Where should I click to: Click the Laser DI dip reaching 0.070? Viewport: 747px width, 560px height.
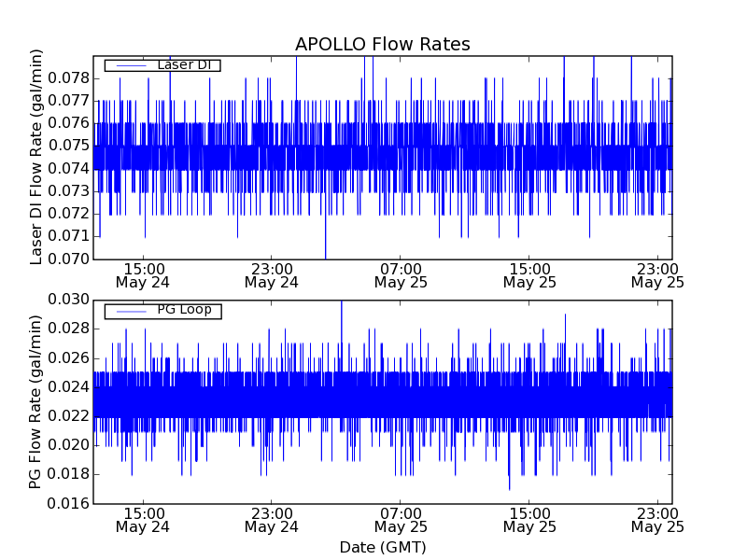point(325,256)
